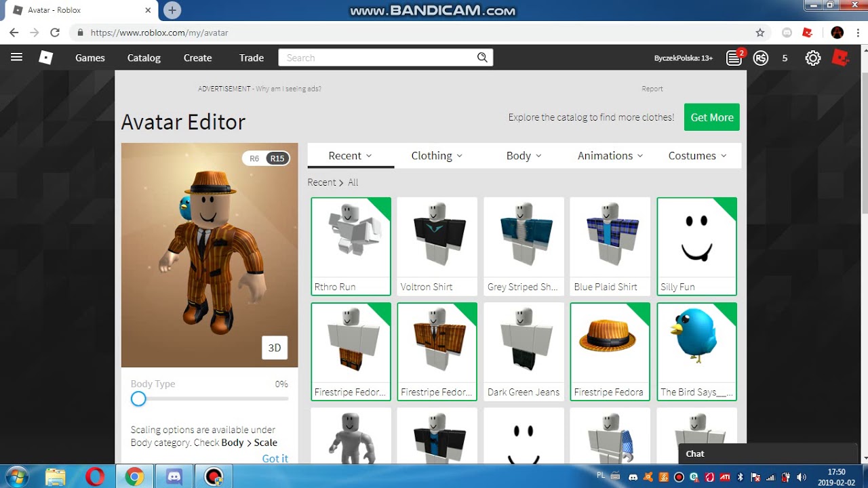This screenshot has height=488, width=868.
Task: Click the Body Type slider handle
Action: coord(138,399)
